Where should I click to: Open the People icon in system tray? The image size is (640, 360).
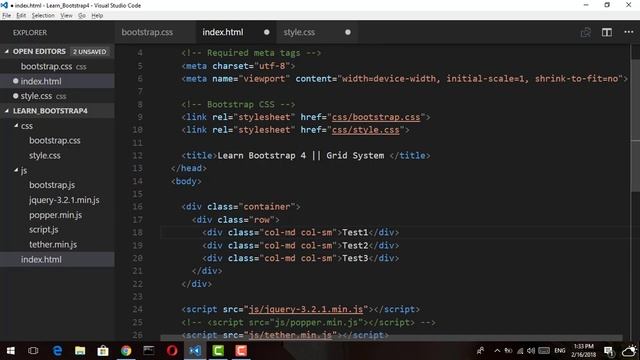(x=480, y=351)
